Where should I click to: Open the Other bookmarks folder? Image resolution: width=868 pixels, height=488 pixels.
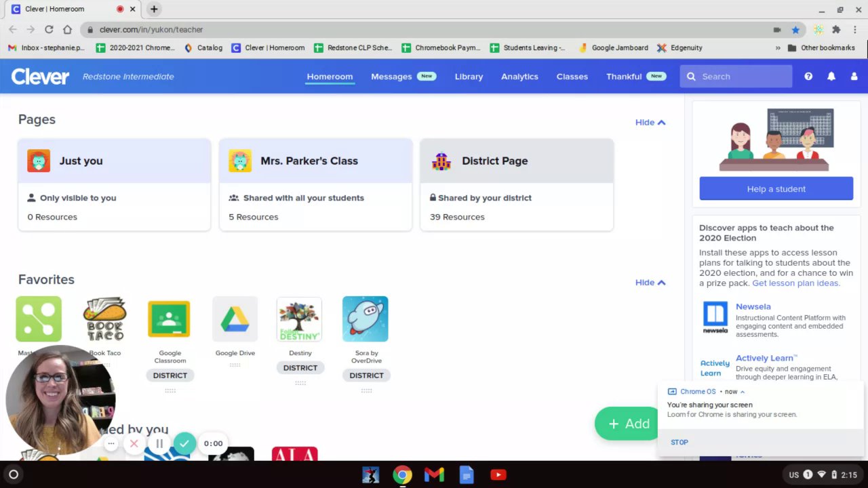(821, 48)
